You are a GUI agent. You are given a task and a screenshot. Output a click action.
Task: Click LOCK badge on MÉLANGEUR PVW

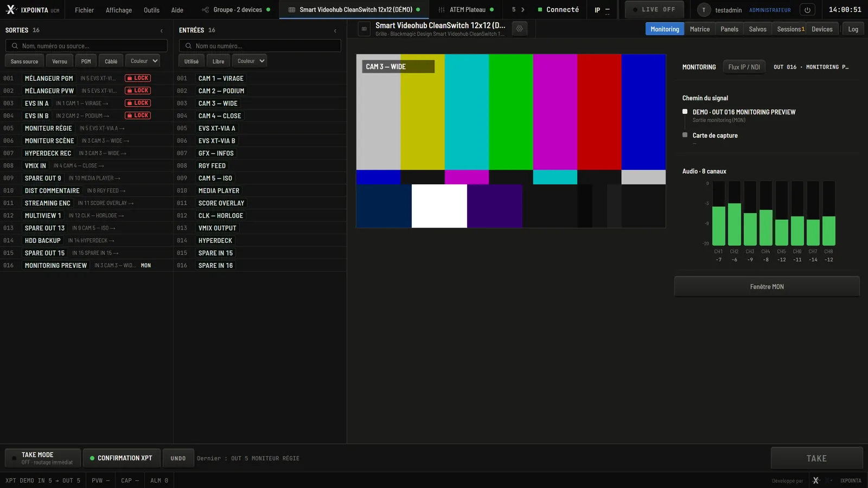[138, 91]
